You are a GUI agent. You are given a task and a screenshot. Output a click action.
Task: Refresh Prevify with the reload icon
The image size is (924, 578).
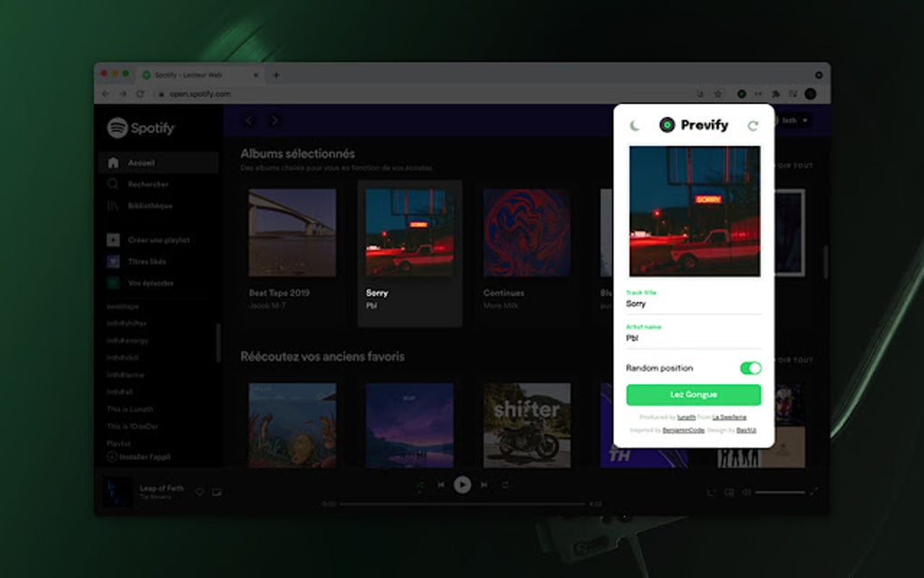(x=752, y=125)
